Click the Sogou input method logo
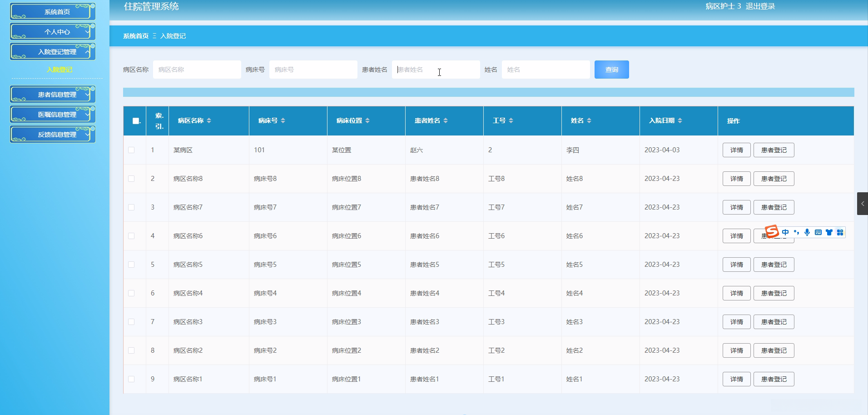 [772, 232]
